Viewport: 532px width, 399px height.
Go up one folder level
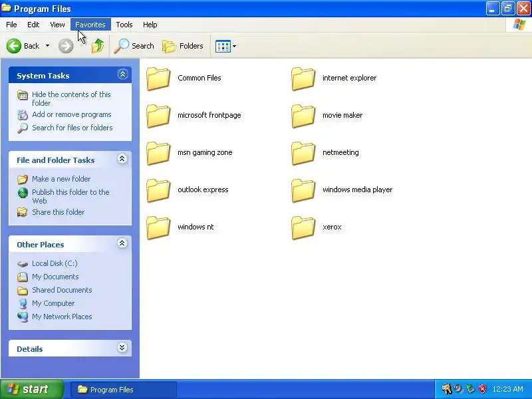pyautogui.click(x=98, y=46)
